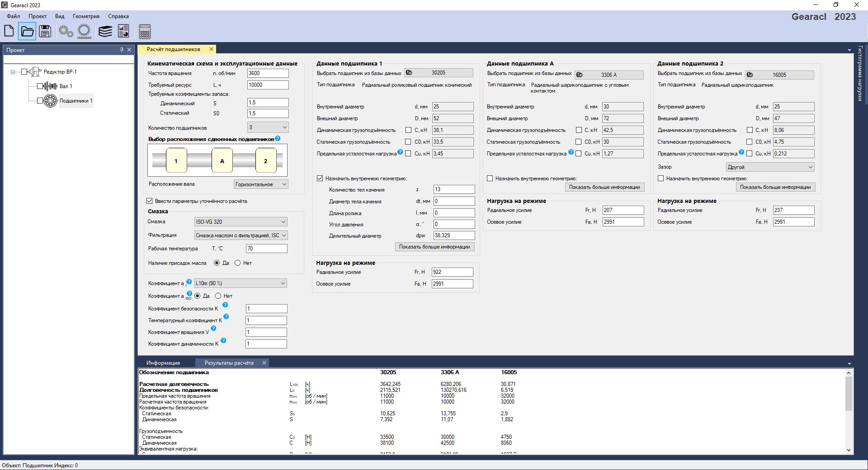Close the Результаты расчёта tab
The height and width of the screenshot is (470, 868).
(x=264, y=363)
